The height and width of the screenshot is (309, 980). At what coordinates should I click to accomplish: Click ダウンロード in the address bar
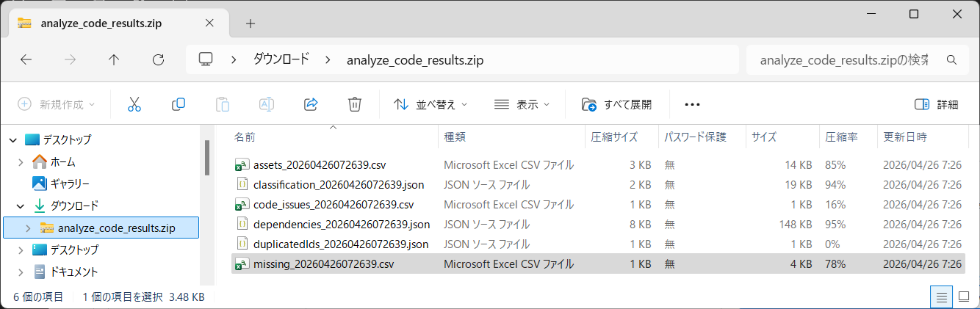click(281, 59)
